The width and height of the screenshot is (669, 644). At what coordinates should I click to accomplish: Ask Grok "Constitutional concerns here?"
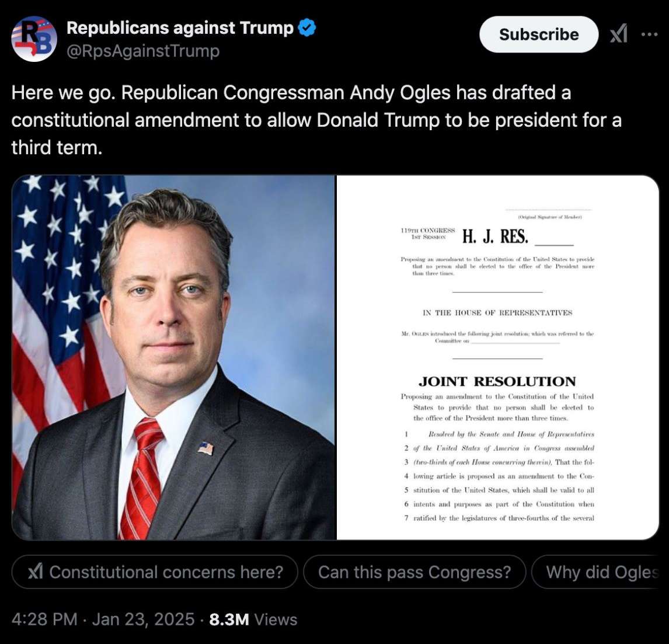(x=155, y=572)
